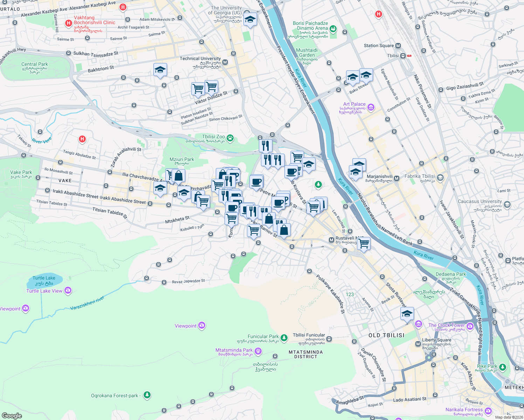The image size is (524, 420).
Task: Select the hospital icon near Tengiz Abuladze St
Action: pyautogui.click(x=82, y=139)
